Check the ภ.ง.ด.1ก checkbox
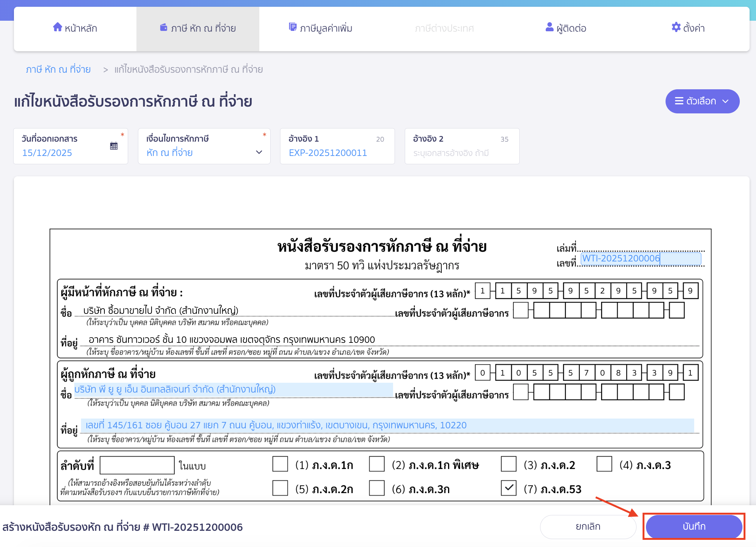The height and width of the screenshot is (547, 756). (x=279, y=464)
